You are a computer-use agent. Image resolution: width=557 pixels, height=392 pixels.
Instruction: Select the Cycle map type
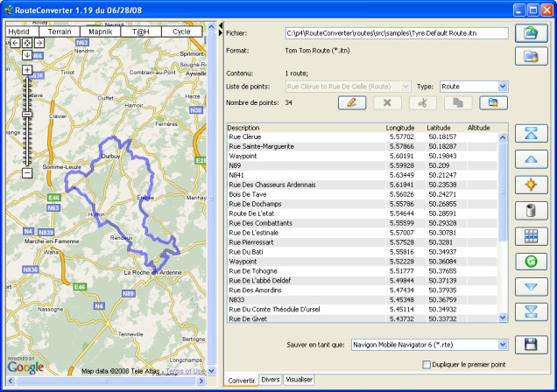click(181, 31)
